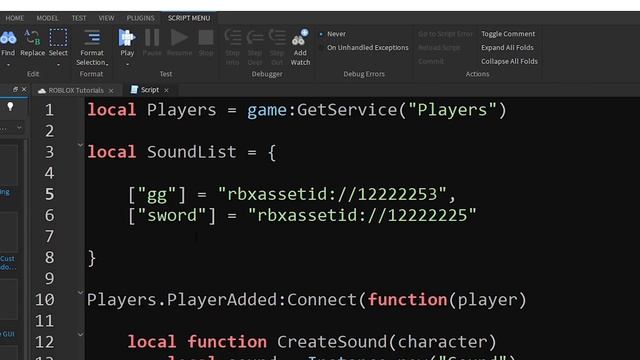Click Expand All Folds
Image resolution: width=640 pixels, height=360 pixels.
tap(507, 47)
